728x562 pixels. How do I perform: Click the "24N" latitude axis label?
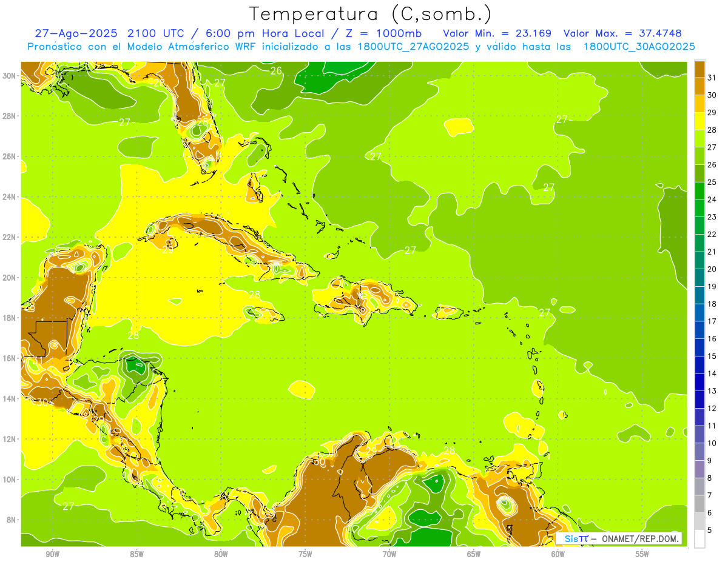(x=10, y=197)
